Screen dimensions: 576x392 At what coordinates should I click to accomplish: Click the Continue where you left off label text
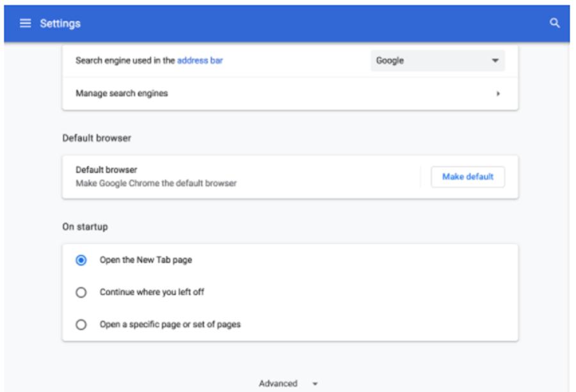pyautogui.click(x=152, y=292)
